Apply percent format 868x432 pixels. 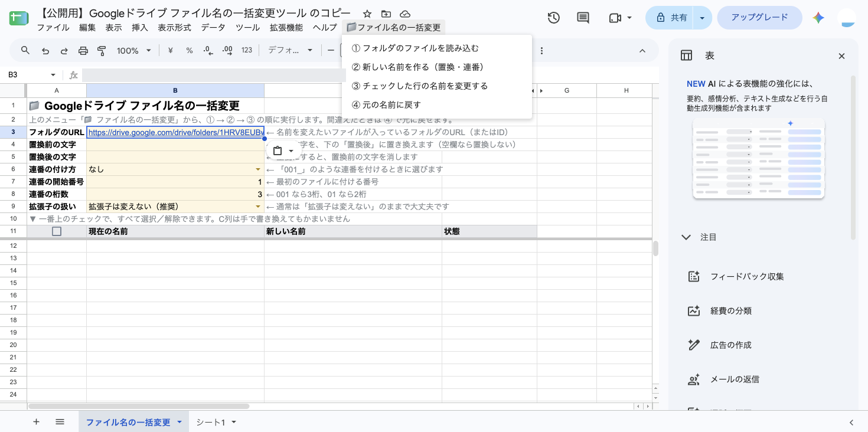tap(190, 50)
